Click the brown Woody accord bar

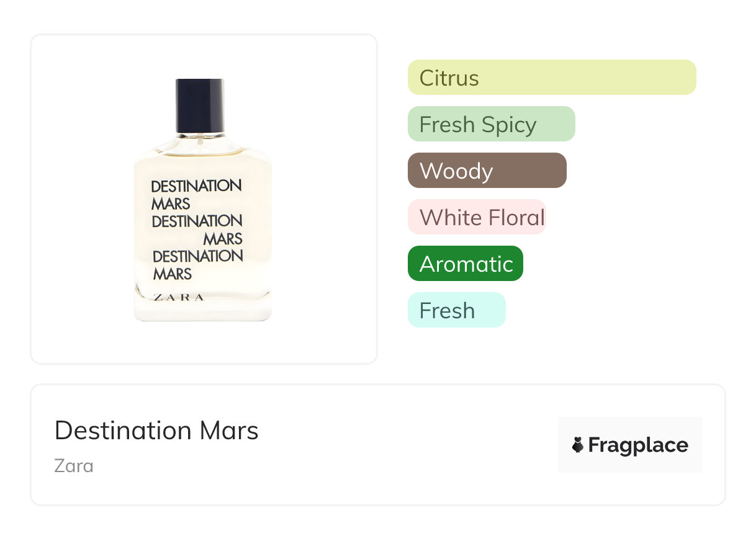point(487,171)
